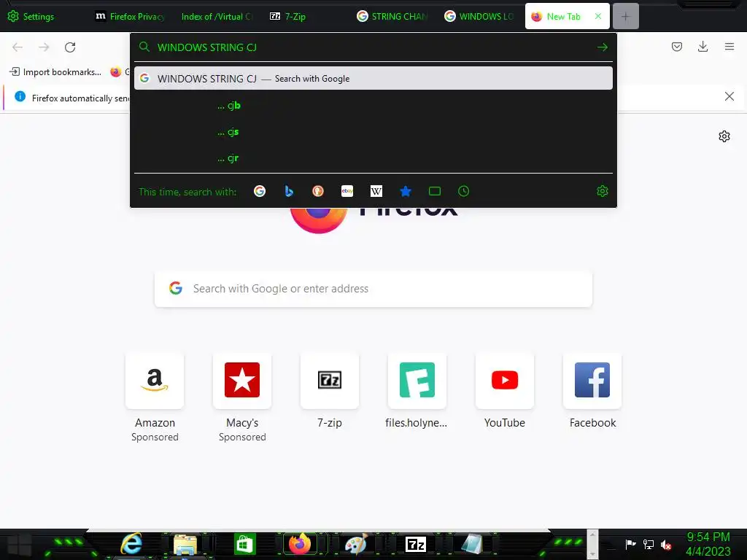This screenshot has height=560, width=747.
Task: Choose the cjr search suggestion
Action: 373,158
